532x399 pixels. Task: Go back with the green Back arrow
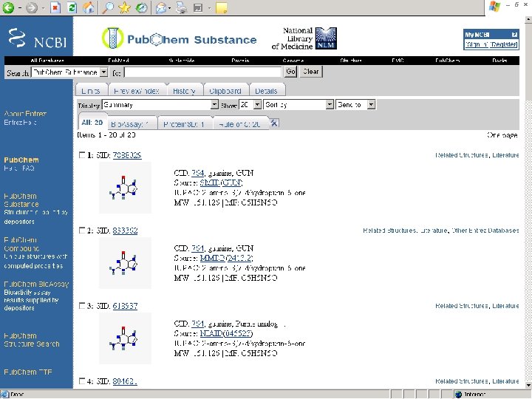[x=8, y=7]
